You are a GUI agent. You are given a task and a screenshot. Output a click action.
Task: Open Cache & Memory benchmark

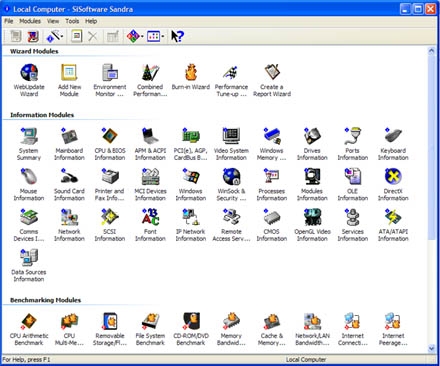[272, 329]
